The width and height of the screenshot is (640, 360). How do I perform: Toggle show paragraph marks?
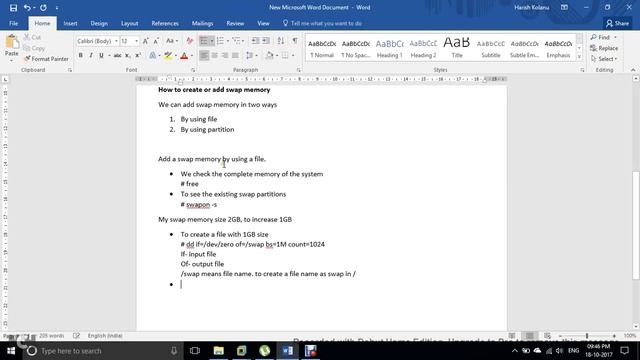point(295,41)
